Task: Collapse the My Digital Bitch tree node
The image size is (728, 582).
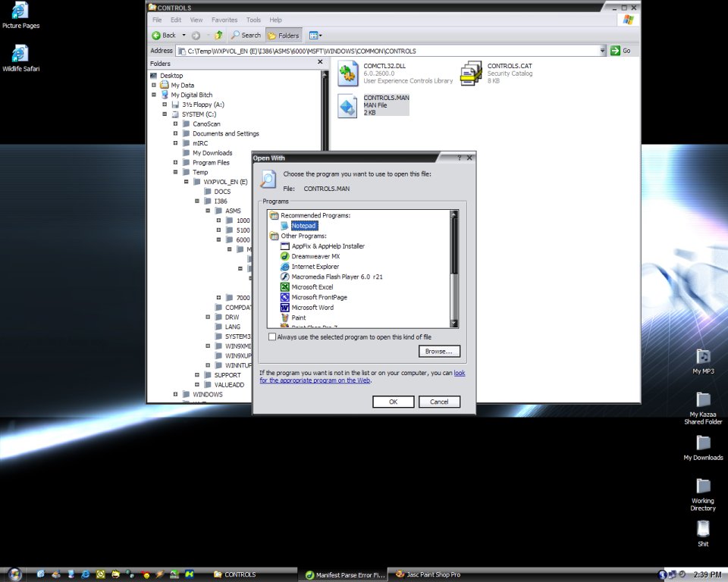Action: [154, 95]
